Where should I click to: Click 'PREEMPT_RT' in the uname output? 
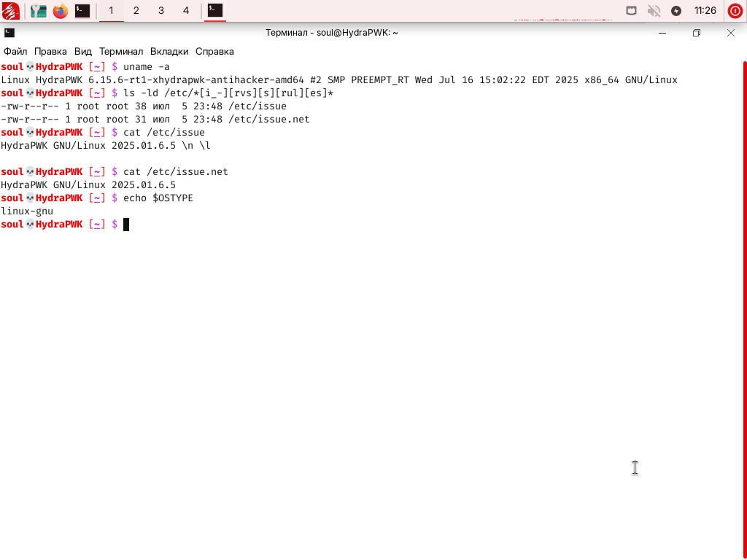click(x=380, y=80)
